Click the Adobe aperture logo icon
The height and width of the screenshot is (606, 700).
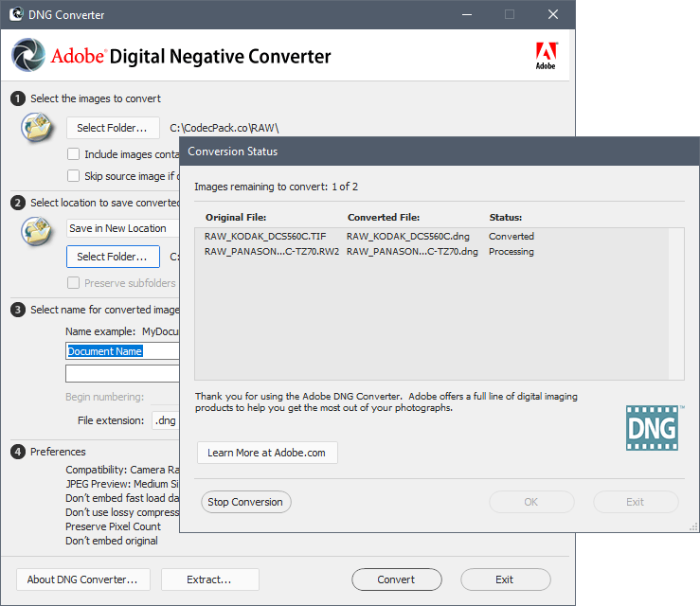[x=28, y=55]
